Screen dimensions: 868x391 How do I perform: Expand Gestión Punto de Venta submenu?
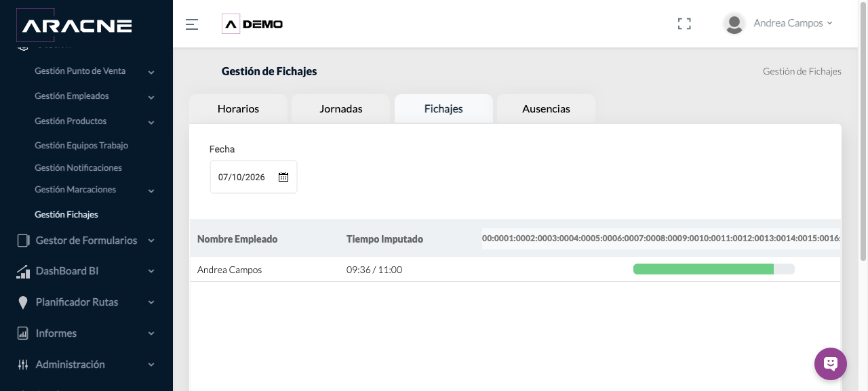(x=151, y=72)
